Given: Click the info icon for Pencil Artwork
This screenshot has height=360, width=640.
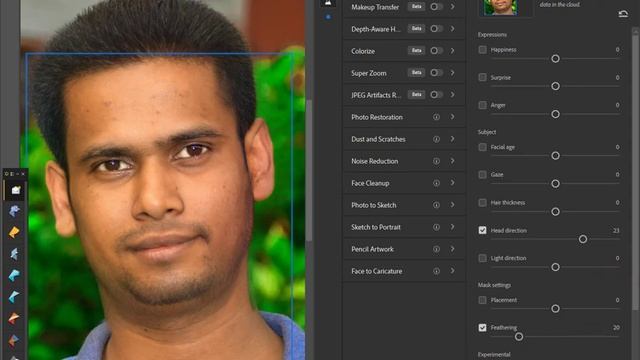Looking at the screenshot, I should [436, 249].
